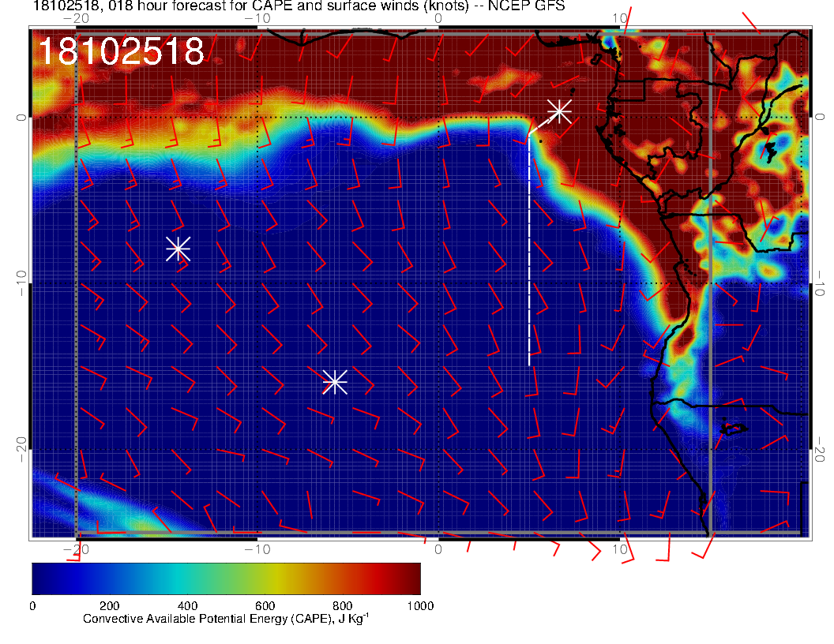Click the white asterisk marker near the equator coast
Screen dimensions: 834x644
click(559, 110)
